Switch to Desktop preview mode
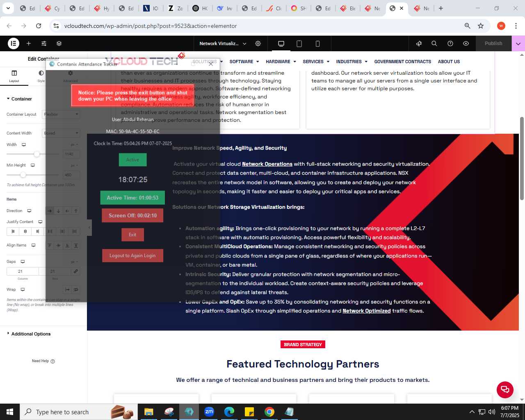The image size is (525, 420). (x=281, y=43)
